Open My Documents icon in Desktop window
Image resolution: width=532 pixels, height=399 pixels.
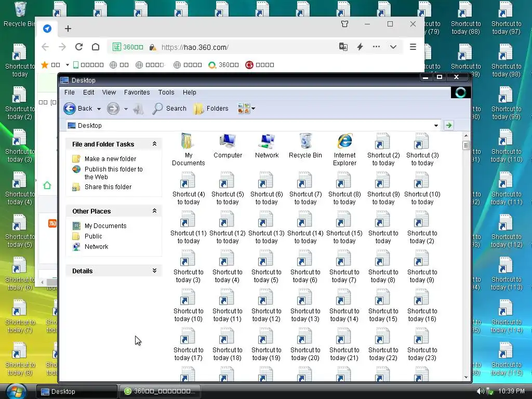click(x=188, y=149)
